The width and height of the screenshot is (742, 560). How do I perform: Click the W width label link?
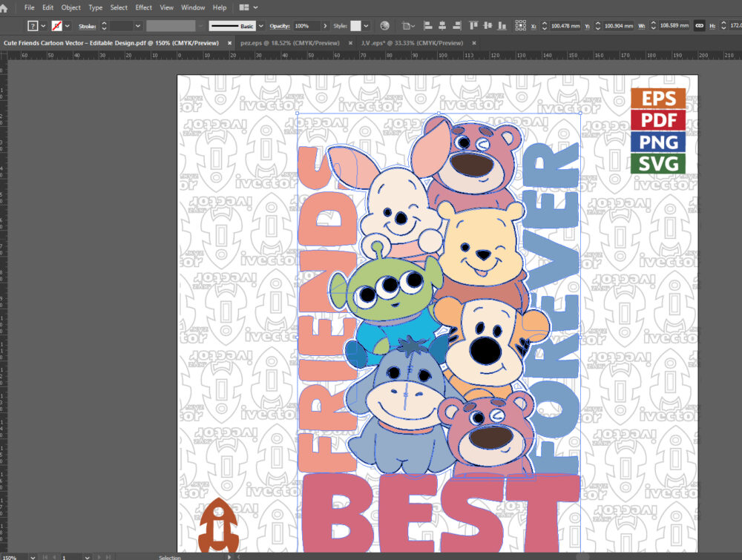coord(642,27)
